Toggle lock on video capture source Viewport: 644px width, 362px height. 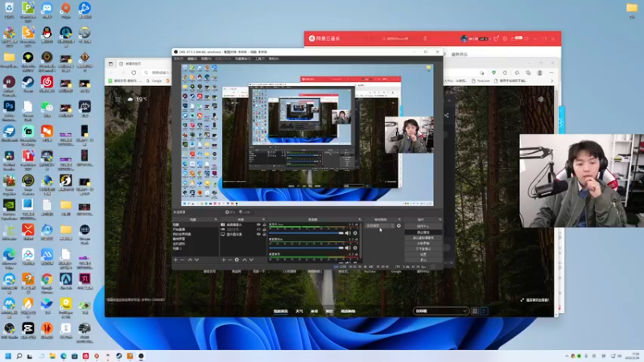(264, 225)
